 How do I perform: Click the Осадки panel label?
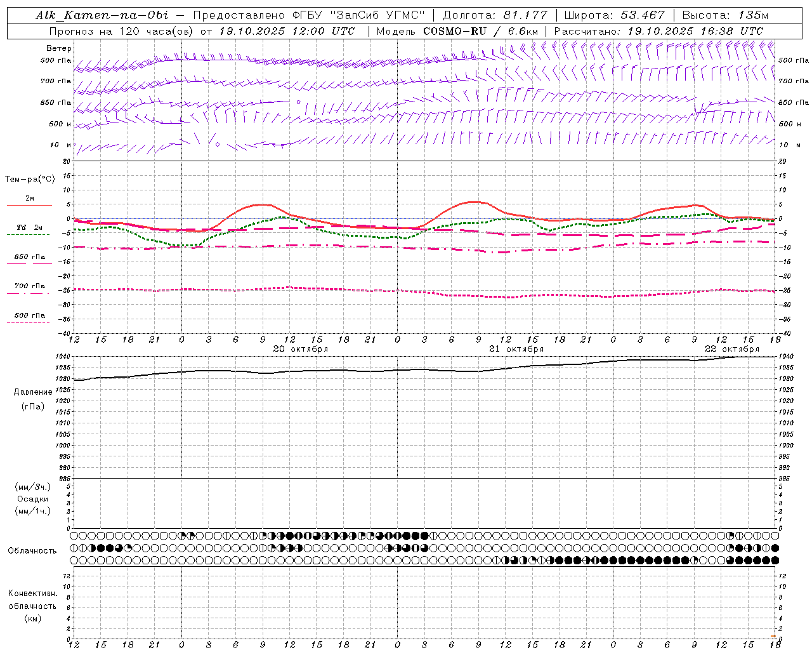(x=33, y=499)
